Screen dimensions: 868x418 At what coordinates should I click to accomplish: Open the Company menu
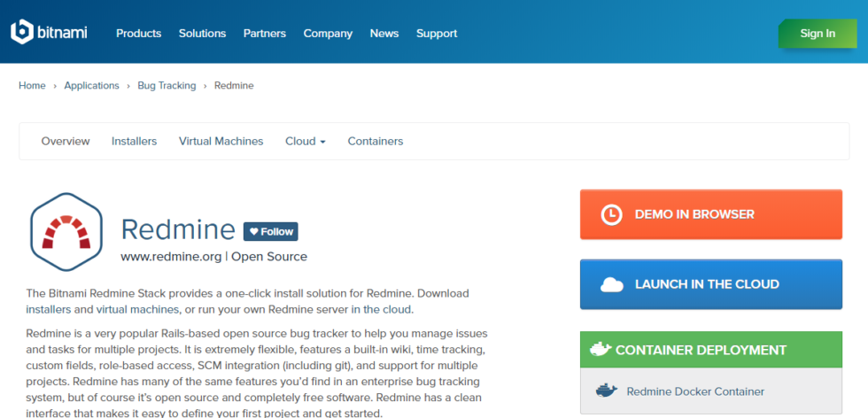[328, 34]
